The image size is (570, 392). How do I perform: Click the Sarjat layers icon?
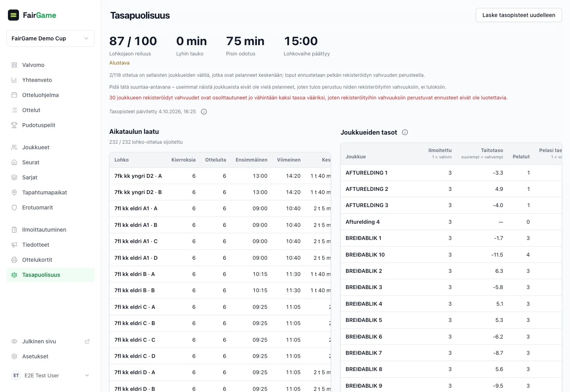[14, 177]
